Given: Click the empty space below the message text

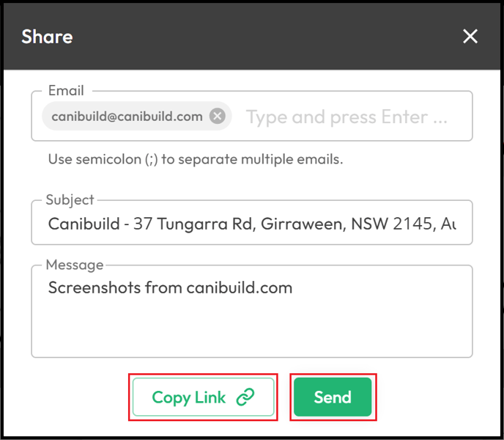Looking at the screenshot, I should tap(252, 327).
